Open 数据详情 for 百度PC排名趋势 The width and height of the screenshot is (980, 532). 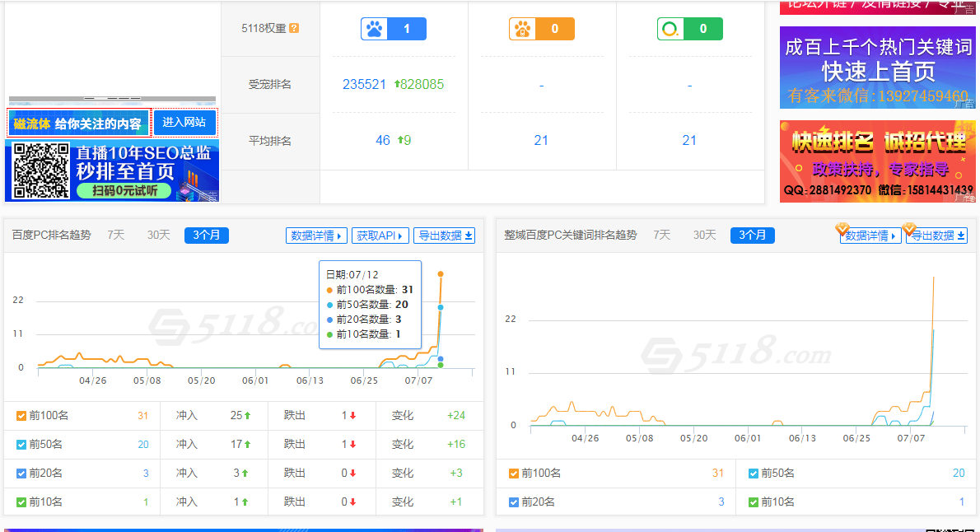tap(316, 236)
